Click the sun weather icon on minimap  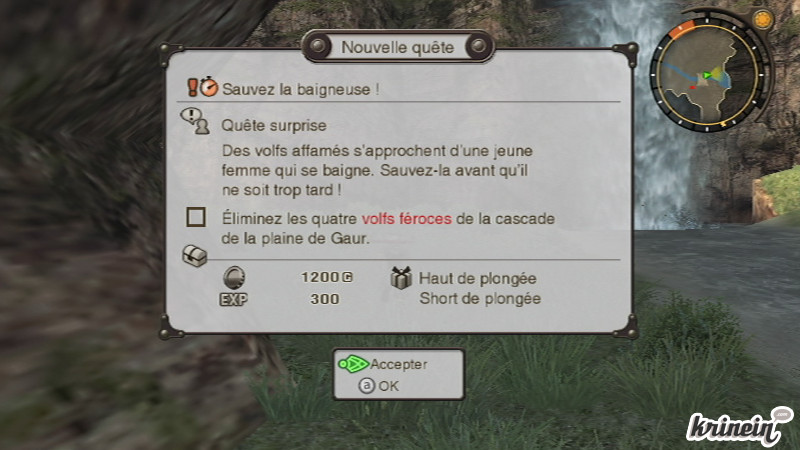(763, 20)
